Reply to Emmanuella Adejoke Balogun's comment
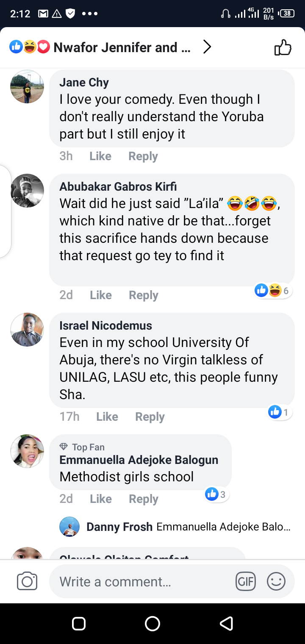The image size is (305, 644). tap(144, 499)
